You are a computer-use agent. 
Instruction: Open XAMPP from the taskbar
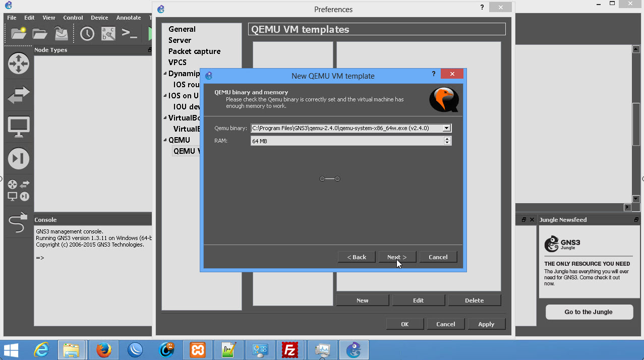point(197,349)
